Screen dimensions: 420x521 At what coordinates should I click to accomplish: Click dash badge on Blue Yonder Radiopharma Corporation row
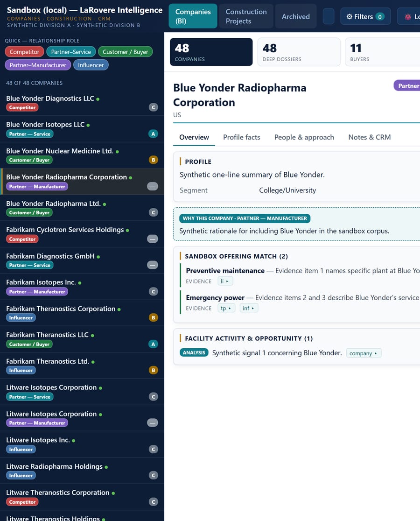point(153,186)
